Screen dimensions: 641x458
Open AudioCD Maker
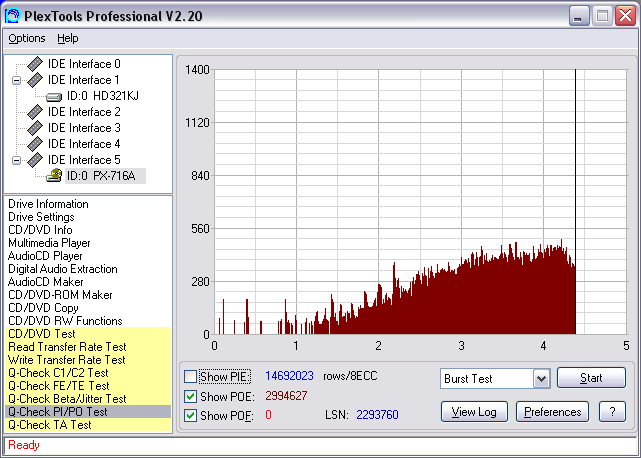pyautogui.click(x=45, y=282)
